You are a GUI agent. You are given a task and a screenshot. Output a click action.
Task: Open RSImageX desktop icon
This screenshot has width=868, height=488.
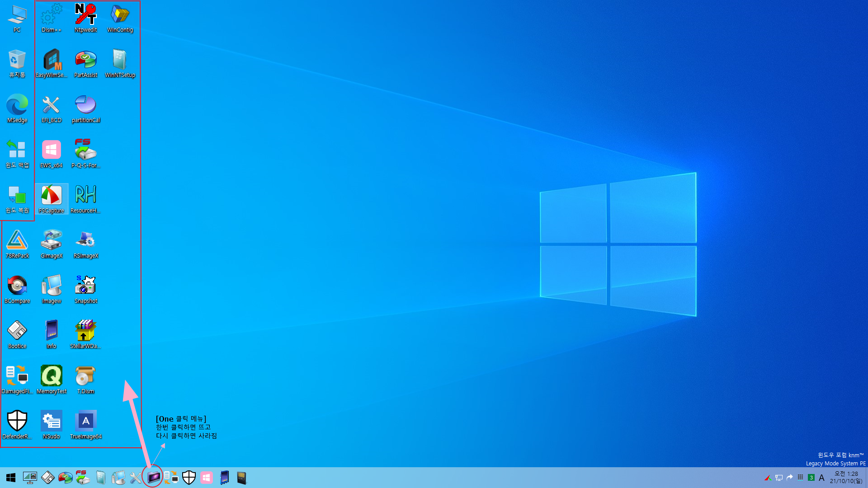(x=86, y=244)
